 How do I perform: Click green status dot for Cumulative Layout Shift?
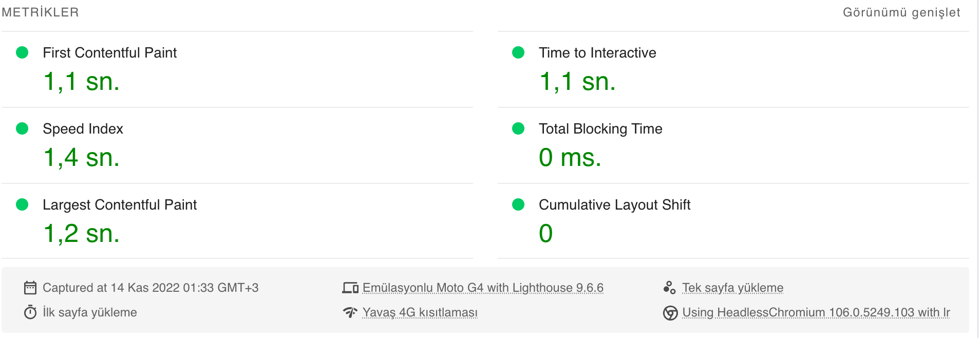[518, 204]
